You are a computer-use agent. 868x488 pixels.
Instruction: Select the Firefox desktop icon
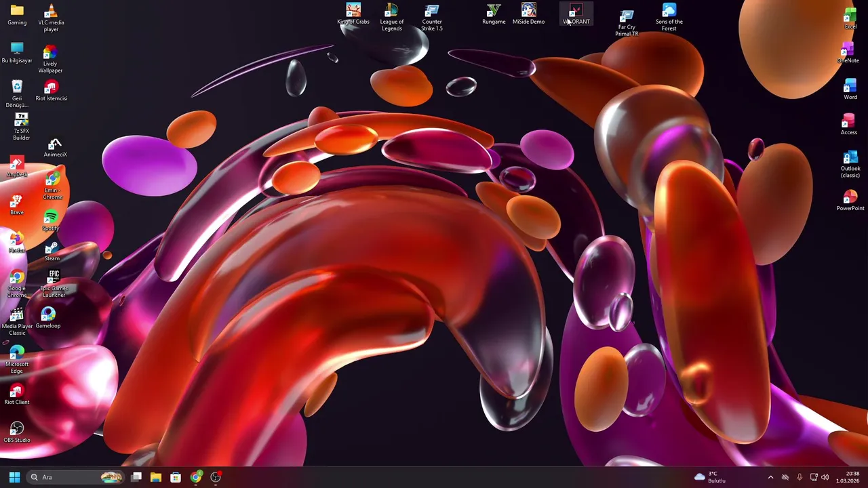coord(17,243)
